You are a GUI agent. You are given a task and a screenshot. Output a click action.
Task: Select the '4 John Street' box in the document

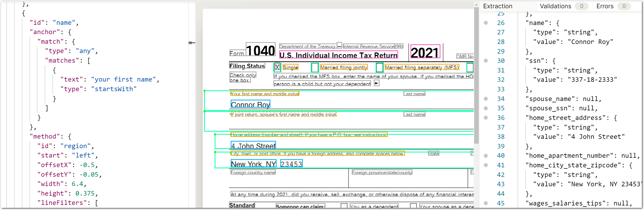[253, 145]
